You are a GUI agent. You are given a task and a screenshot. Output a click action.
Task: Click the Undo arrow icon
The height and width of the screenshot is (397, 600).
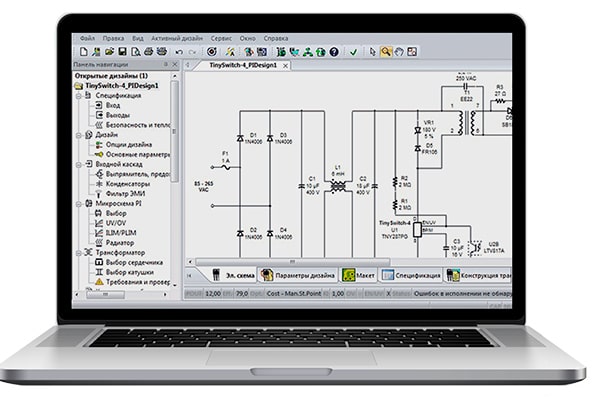point(179,52)
